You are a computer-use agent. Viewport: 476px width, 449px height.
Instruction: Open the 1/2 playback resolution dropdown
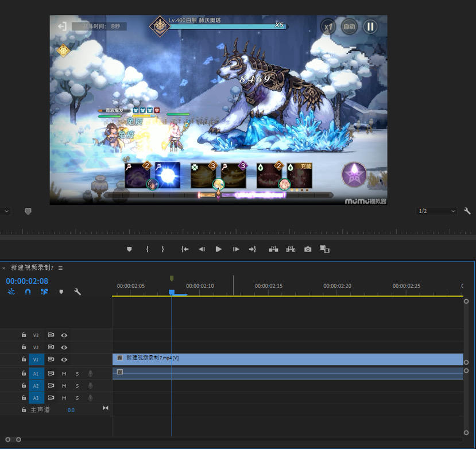[x=436, y=211]
